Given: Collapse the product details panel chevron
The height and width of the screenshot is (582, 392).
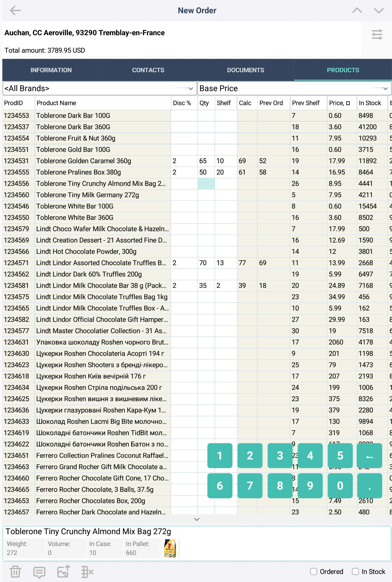Looking at the screenshot, I should 197,520.
